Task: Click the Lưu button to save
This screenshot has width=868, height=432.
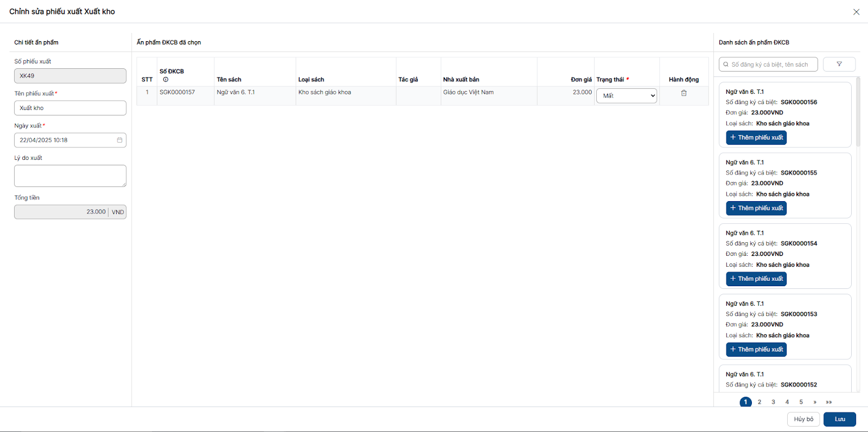Action: (839, 420)
